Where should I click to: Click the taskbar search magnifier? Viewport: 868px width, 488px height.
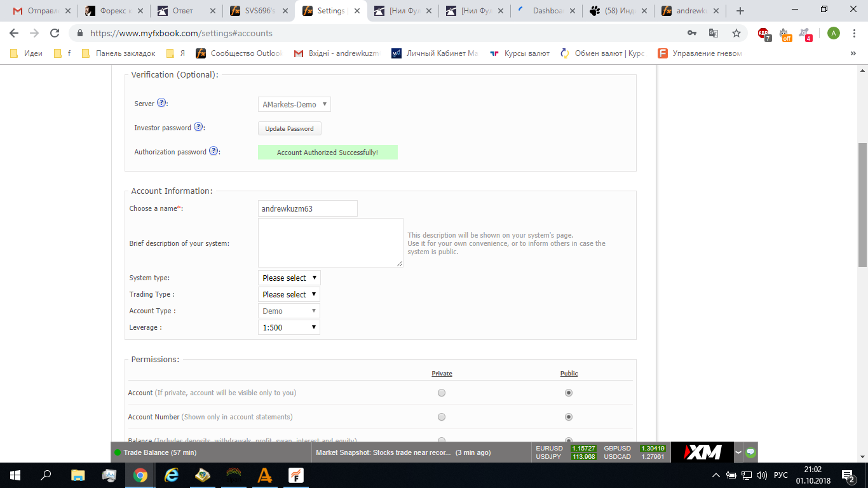46,475
